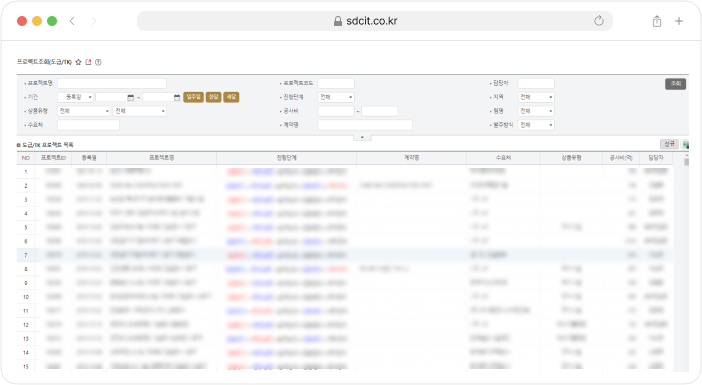
Task: Click the 신규 new project button
Action: [x=669, y=144]
